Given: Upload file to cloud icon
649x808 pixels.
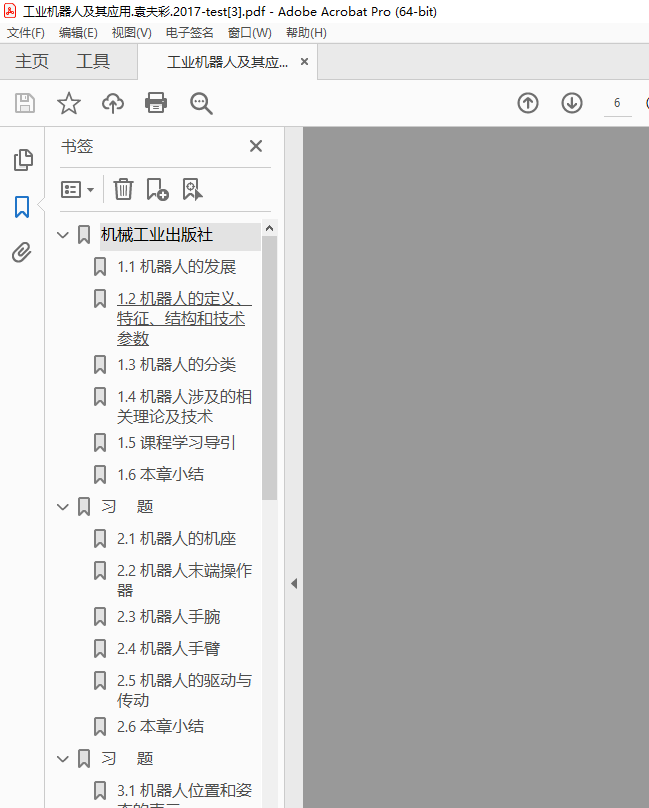Looking at the screenshot, I should (x=112, y=103).
